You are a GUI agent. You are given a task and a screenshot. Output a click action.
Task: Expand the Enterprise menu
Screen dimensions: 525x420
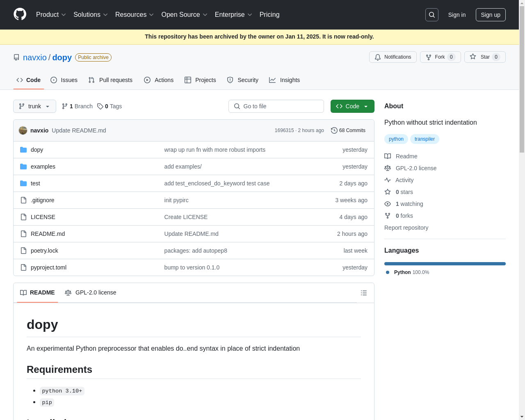point(233,15)
